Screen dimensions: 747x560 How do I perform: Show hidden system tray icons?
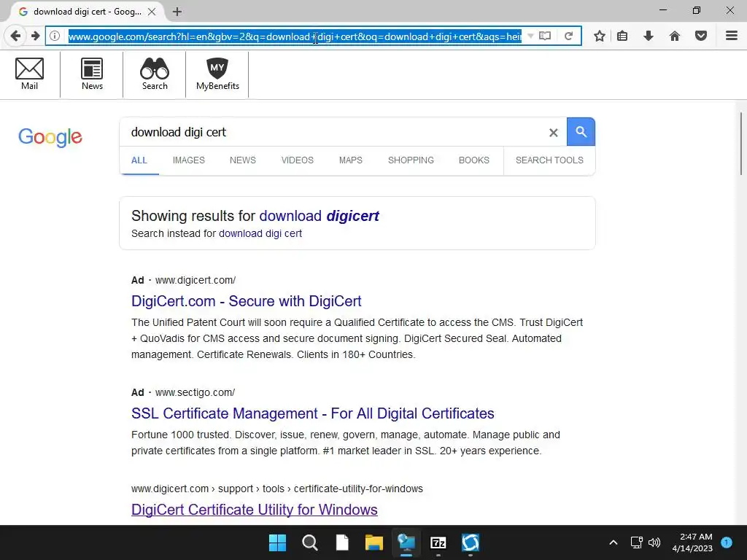pos(613,542)
